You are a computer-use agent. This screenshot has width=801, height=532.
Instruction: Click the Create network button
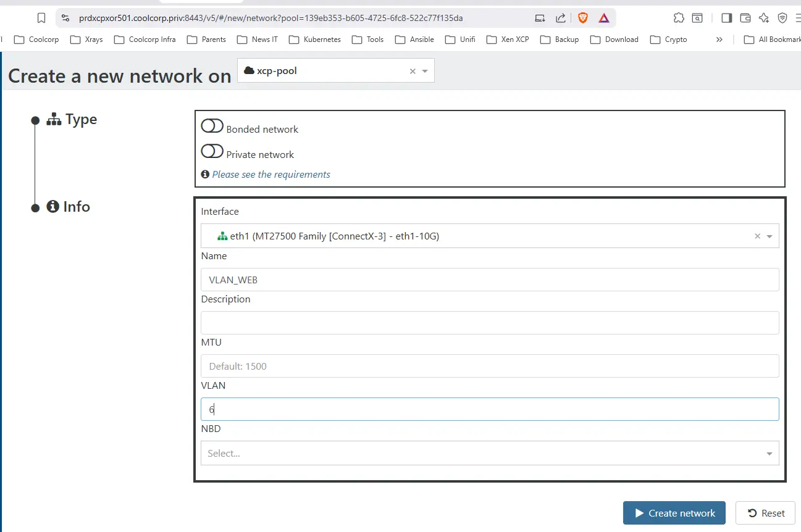click(674, 513)
